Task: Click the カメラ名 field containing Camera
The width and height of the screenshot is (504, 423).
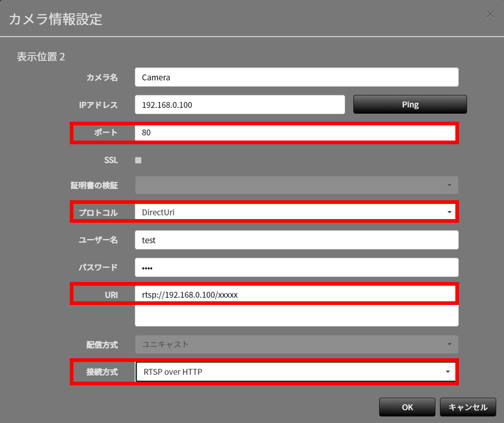Action: pos(297,77)
